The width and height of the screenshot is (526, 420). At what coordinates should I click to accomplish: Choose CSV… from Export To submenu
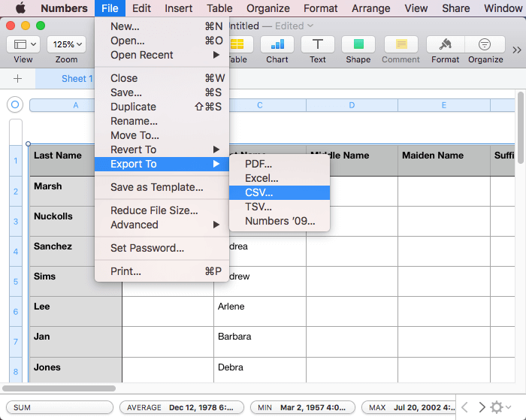(x=280, y=192)
